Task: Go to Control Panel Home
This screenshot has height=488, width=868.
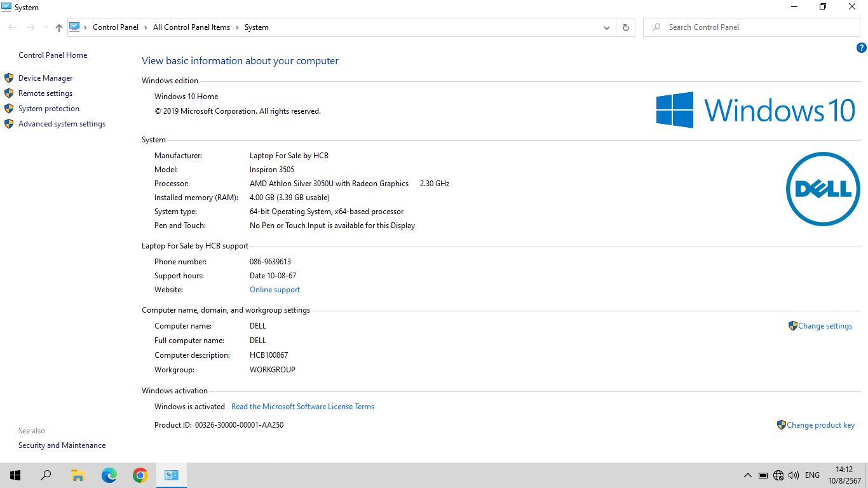Action: 53,55
